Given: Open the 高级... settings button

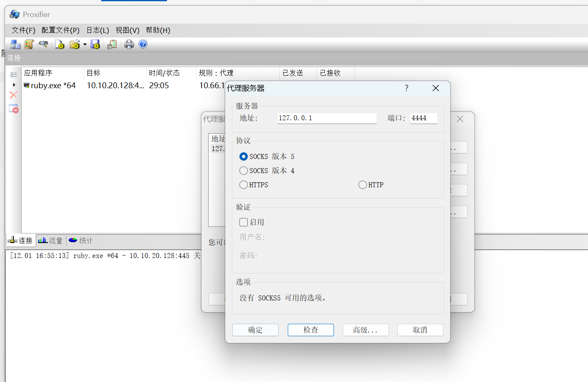Looking at the screenshot, I should [x=366, y=330].
